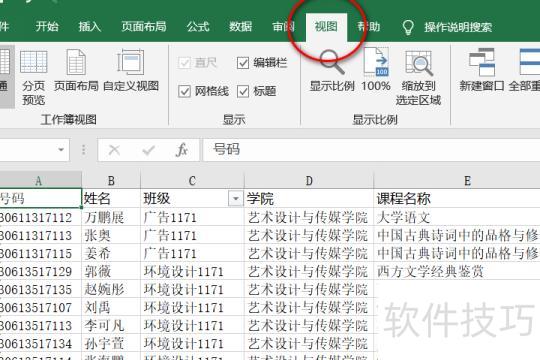Click the lightbulb 操作说明搜索 icon
The width and height of the screenshot is (540, 360).
click(x=408, y=27)
